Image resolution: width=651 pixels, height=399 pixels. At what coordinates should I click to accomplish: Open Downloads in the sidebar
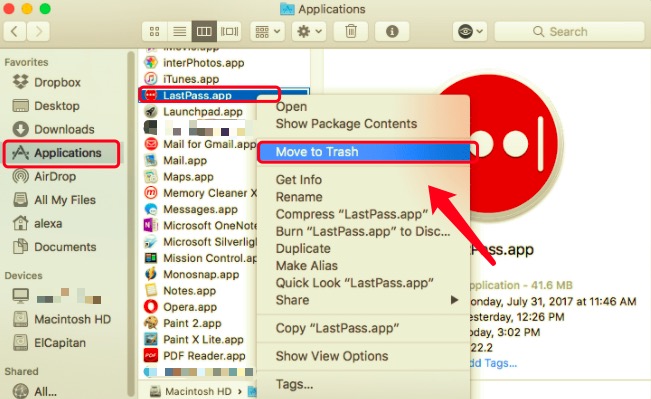point(64,130)
